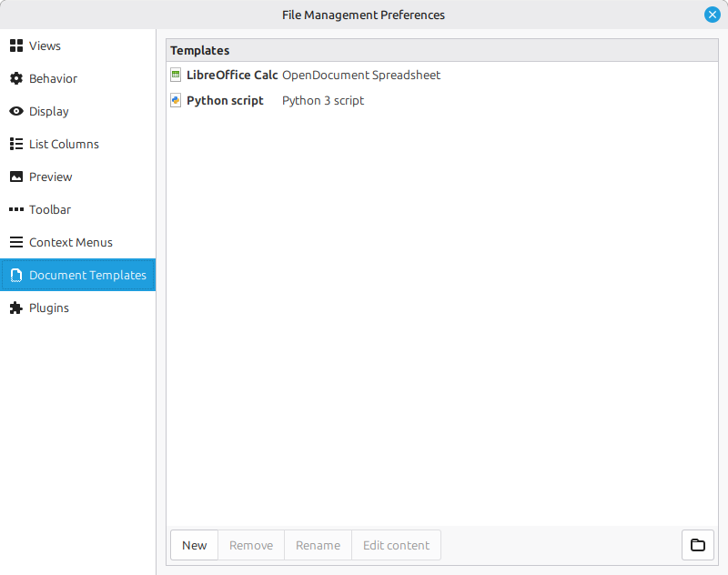728x575 pixels.
Task: Click the Python script file icon
Action: [177, 101]
